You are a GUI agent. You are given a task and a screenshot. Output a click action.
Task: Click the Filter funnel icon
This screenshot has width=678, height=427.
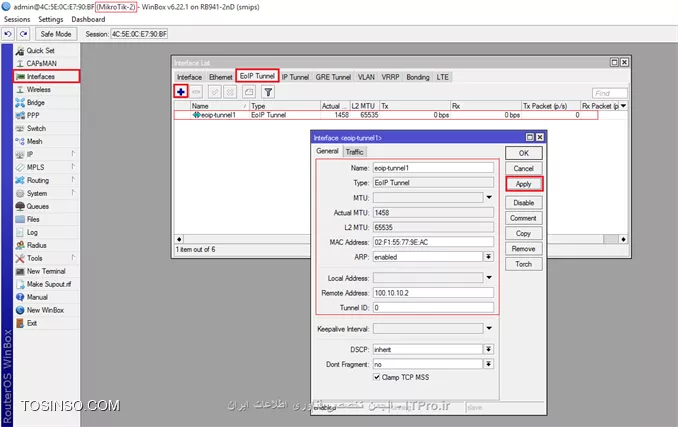[268, 92]
